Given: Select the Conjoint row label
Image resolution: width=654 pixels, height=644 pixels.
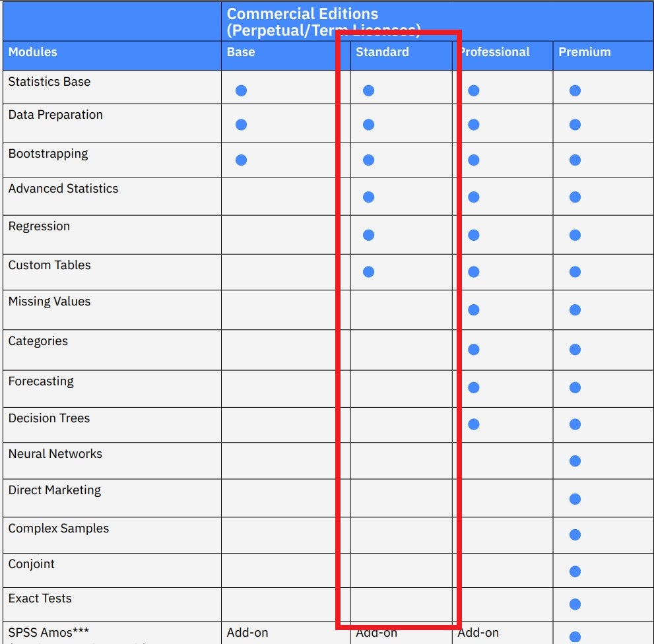Looking at the screenshot, I should click(x=31, y=564).
